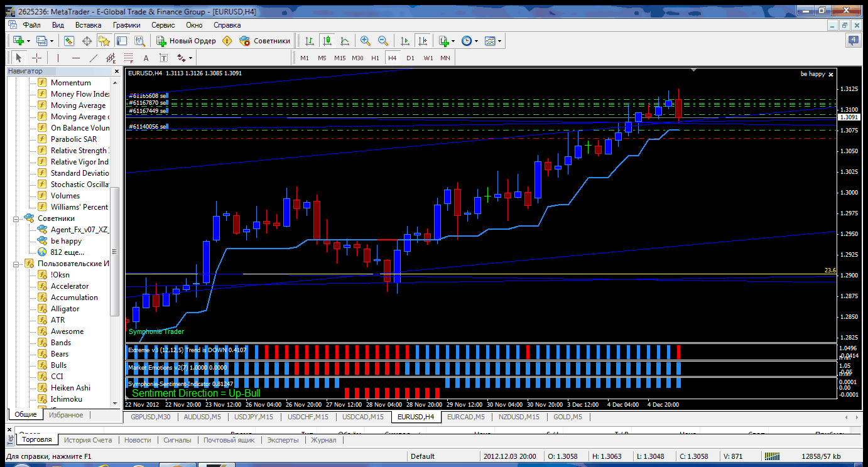Close the Navigator panel
This screenshot has height=467, width=868.
[116, 72]
